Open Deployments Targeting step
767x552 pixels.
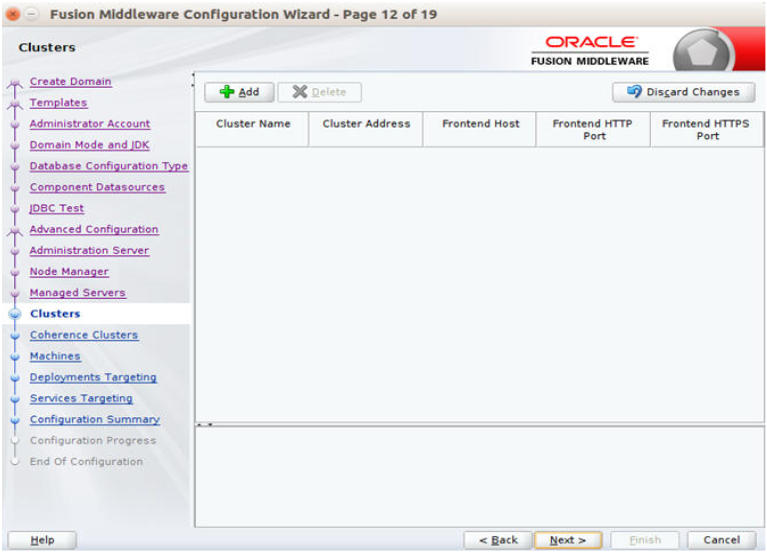click(93, 377)
